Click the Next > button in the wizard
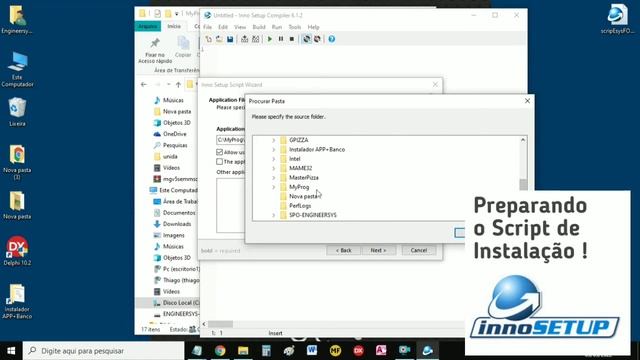 coord(378,250)
